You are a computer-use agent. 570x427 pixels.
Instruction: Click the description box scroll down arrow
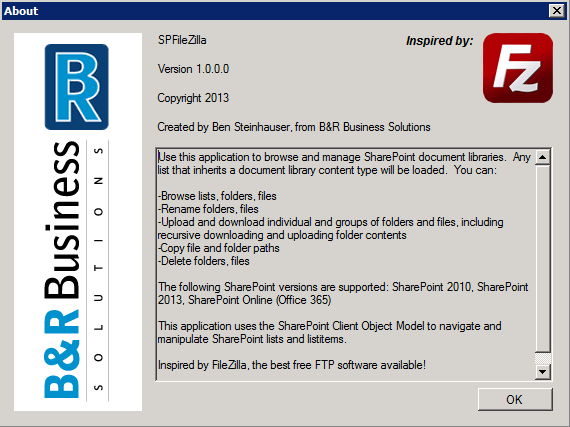pyautogui.click(x=542, y=371)
